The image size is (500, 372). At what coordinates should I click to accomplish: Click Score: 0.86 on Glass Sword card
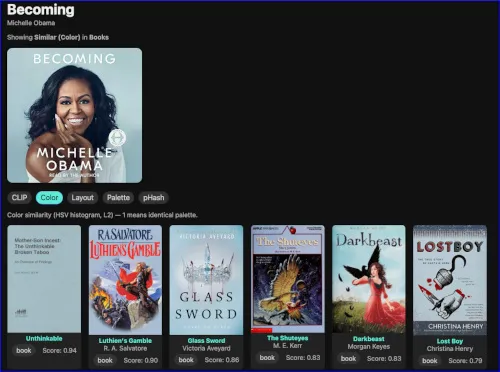(222, 360)
